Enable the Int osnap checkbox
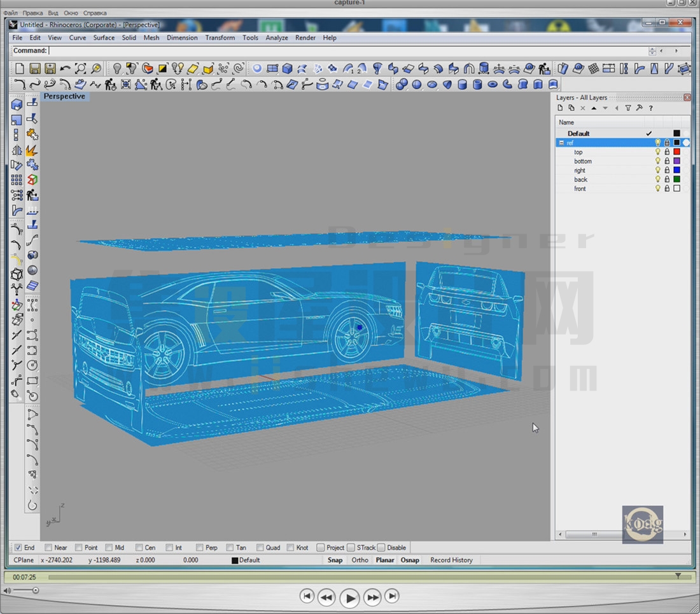Screen dimensions: 700x614 tap(169, 548)
